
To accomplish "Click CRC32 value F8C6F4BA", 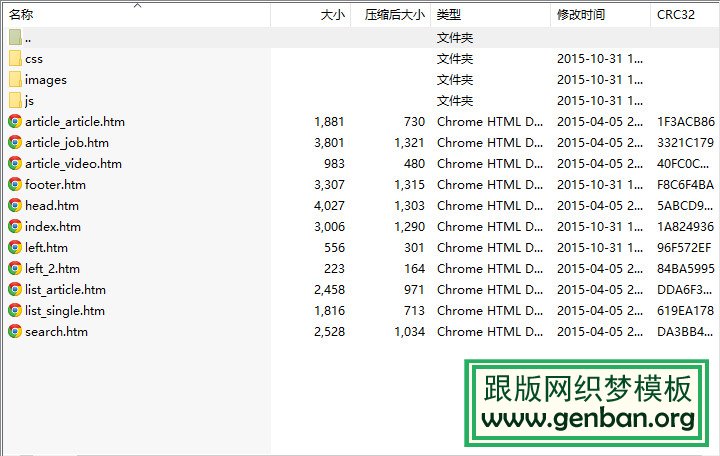I will [686, 185].
